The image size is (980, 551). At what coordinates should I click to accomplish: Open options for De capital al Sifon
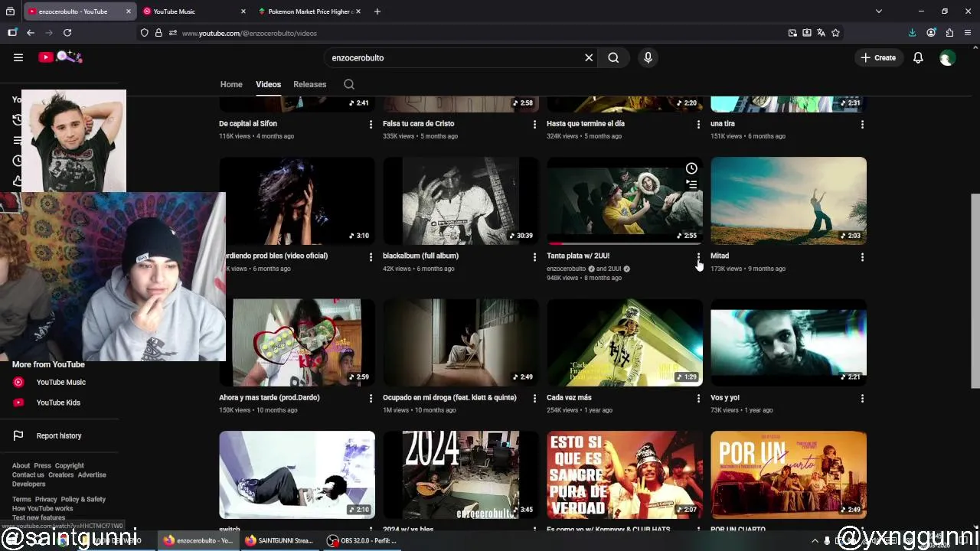tap(371, 124)
